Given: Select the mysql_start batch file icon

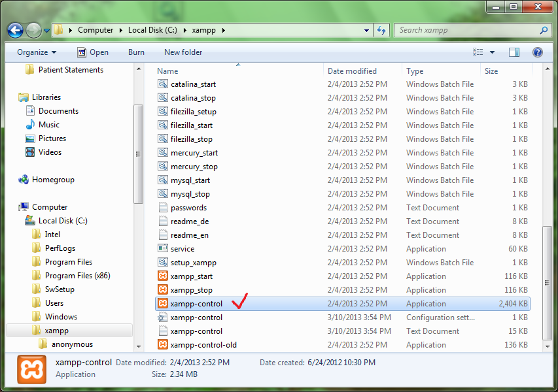Looking at the screenshot, I should [x=163, y=180].
